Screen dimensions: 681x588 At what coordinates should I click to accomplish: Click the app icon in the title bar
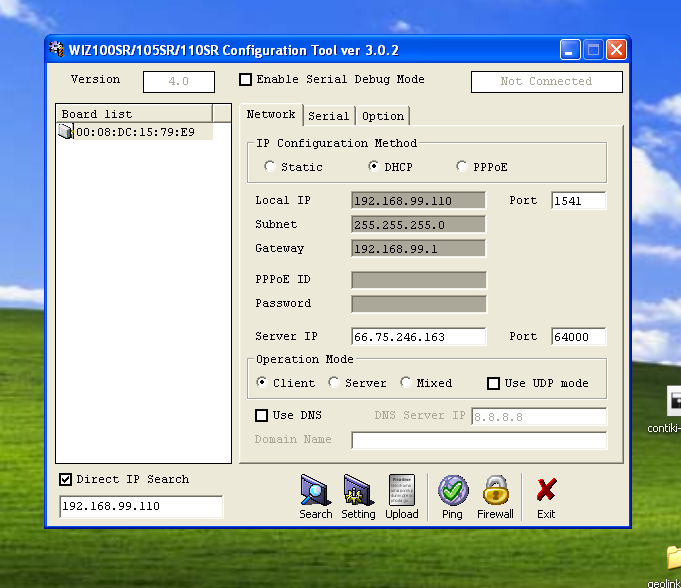pos(56,49)
